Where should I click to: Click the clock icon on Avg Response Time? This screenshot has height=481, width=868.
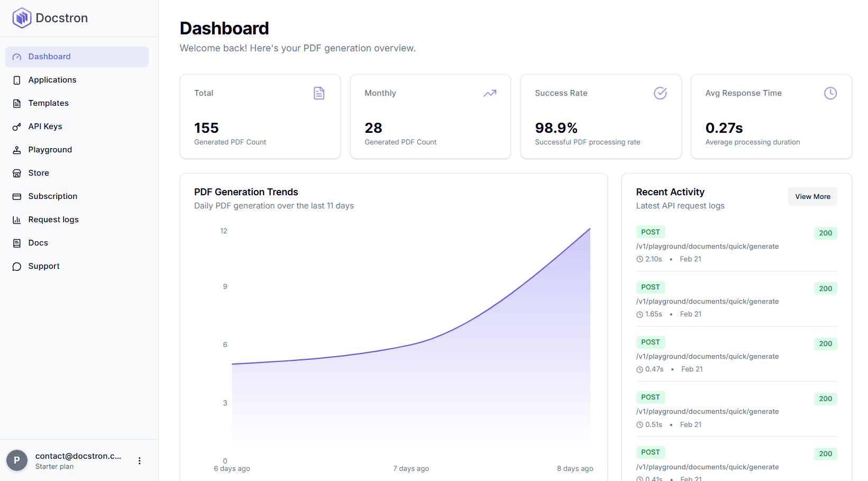point(830,93)
